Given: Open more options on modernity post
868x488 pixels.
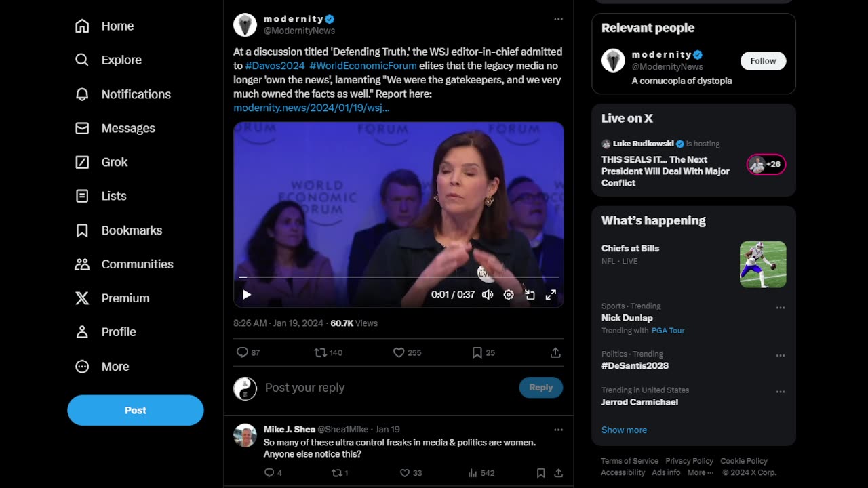Looking at the screenshot, I should click(558, 19).
